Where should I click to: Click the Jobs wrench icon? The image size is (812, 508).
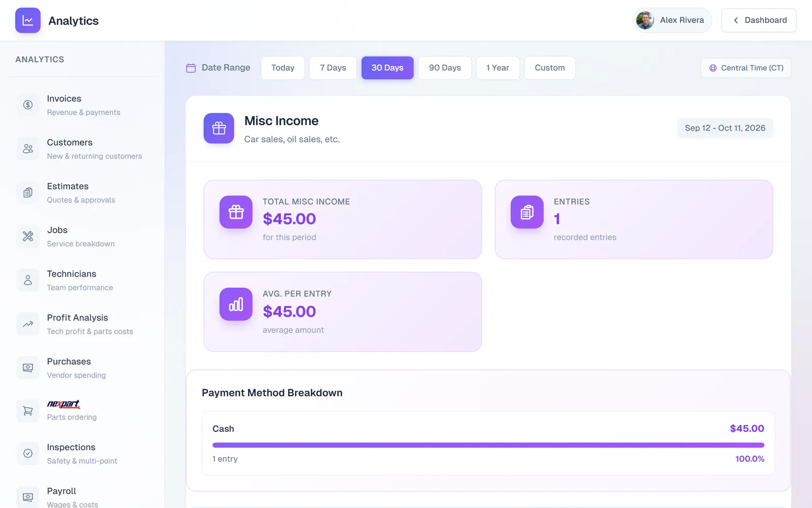click(x=28, y=236)
